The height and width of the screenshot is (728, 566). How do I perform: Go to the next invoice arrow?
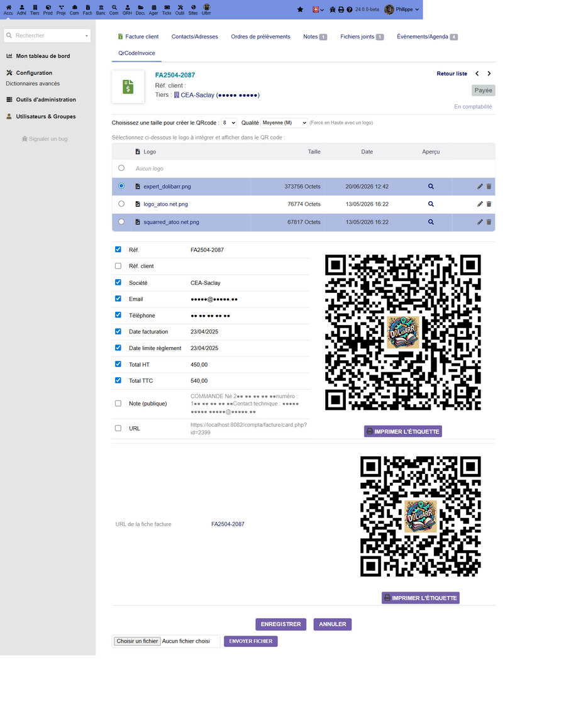point(489,74)
